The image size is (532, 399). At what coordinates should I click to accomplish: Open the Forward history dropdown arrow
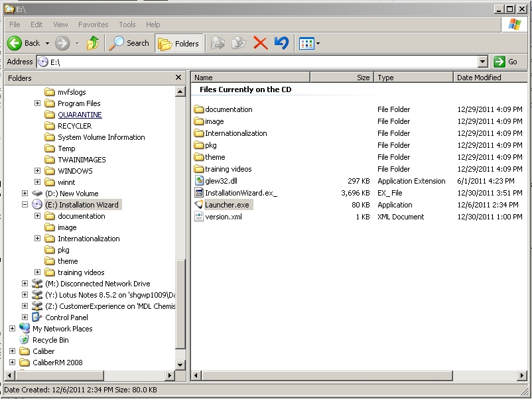[78, 43]
